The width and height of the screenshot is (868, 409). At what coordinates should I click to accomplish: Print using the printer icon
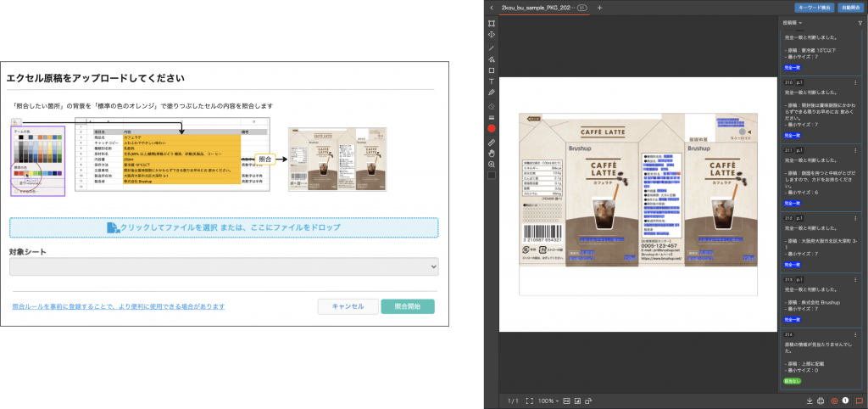coord(821,401)
